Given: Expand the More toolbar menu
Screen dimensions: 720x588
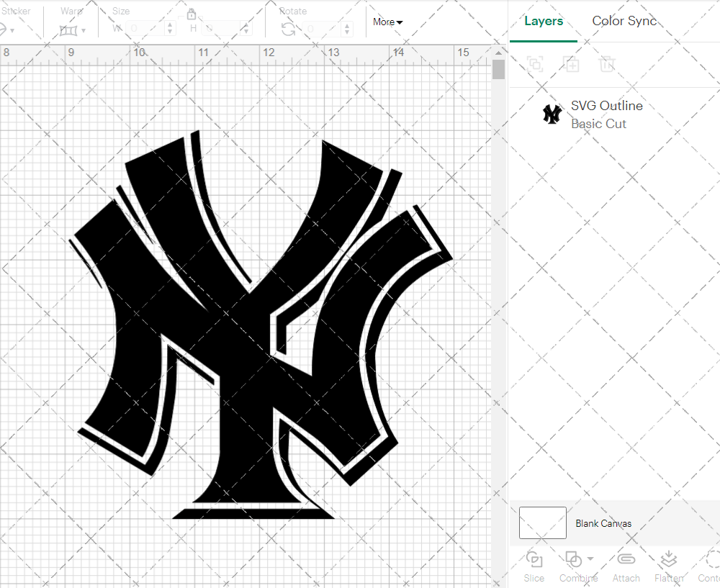Looking at the screenshot, I should (x=387, y=22).
